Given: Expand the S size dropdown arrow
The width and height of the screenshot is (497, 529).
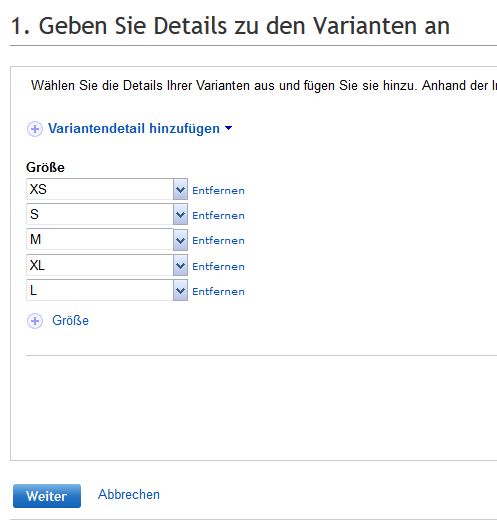Looking at the screenshot, I should (181, 215).
